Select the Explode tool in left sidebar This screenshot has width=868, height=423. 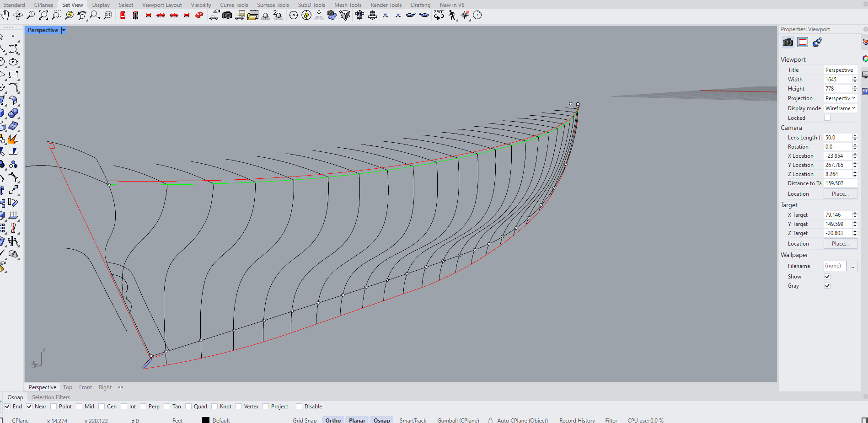[12, 139]
